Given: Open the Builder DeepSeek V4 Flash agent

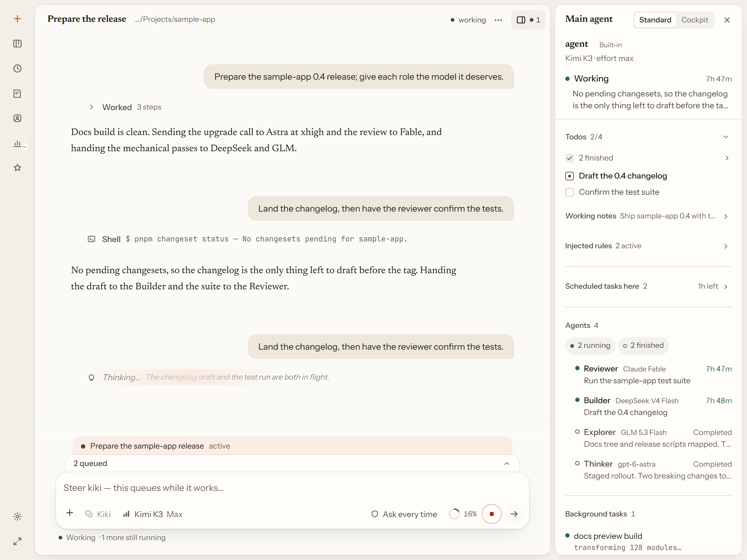Looking at the screenshot, I should (653, 406).
